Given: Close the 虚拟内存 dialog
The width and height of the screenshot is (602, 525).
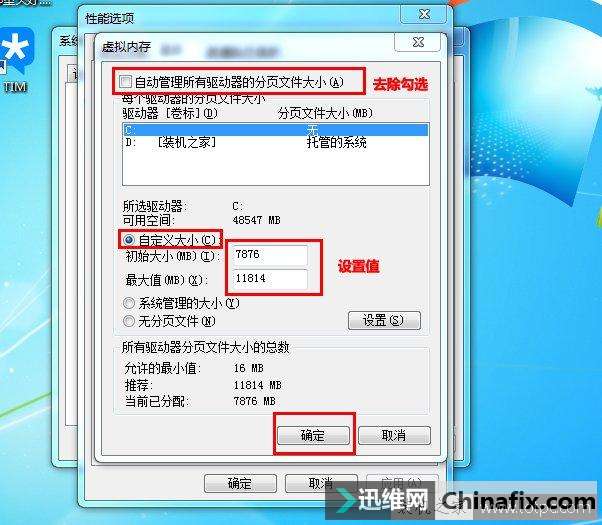Looking at the screenshot, I should click(417, 42).
